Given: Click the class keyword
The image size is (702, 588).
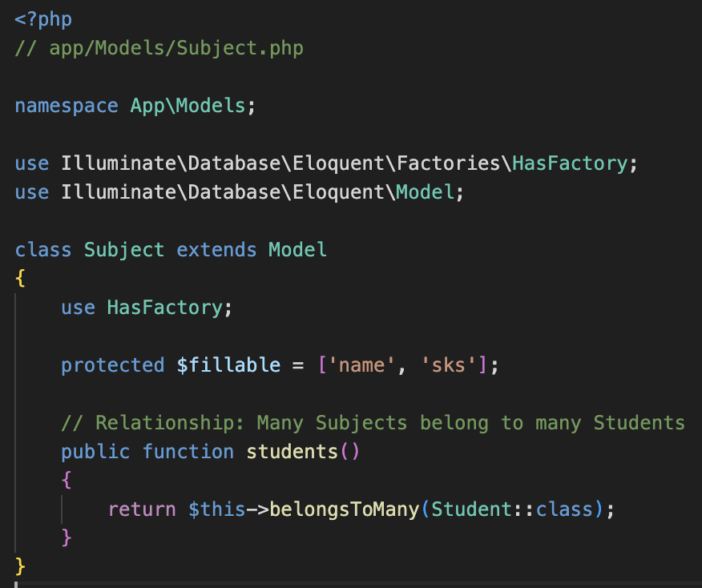Looking at the screenshot, I should pyautogui.click(x=43, y=249).
